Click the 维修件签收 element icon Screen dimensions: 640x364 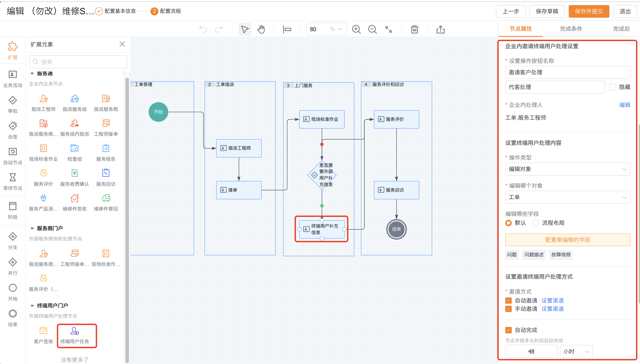click(x=75, y=198)
